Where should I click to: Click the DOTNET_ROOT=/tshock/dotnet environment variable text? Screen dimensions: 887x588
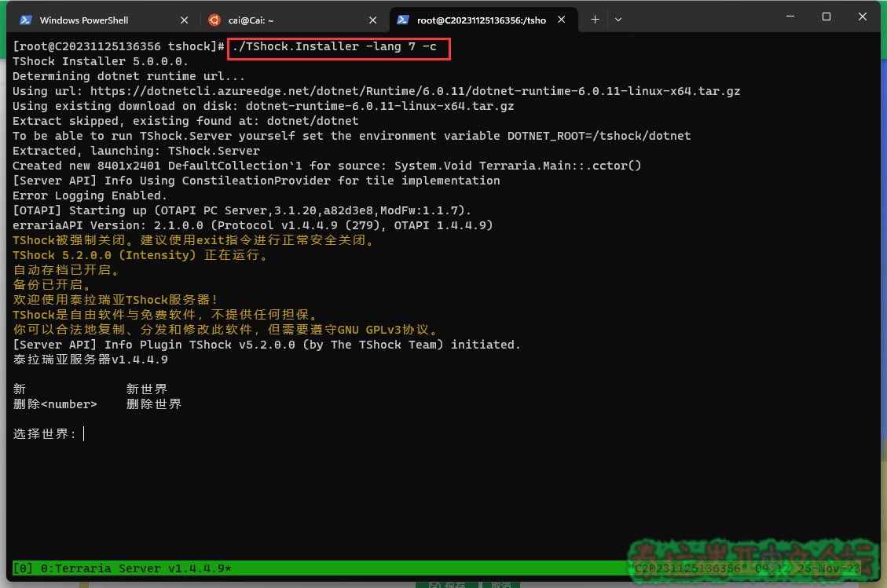599,136
